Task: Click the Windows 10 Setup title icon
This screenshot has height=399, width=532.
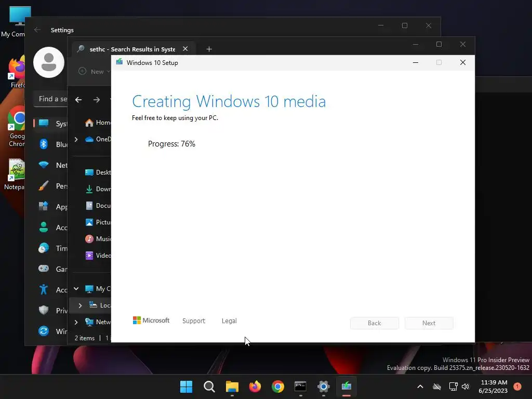Action: point(119,62)
